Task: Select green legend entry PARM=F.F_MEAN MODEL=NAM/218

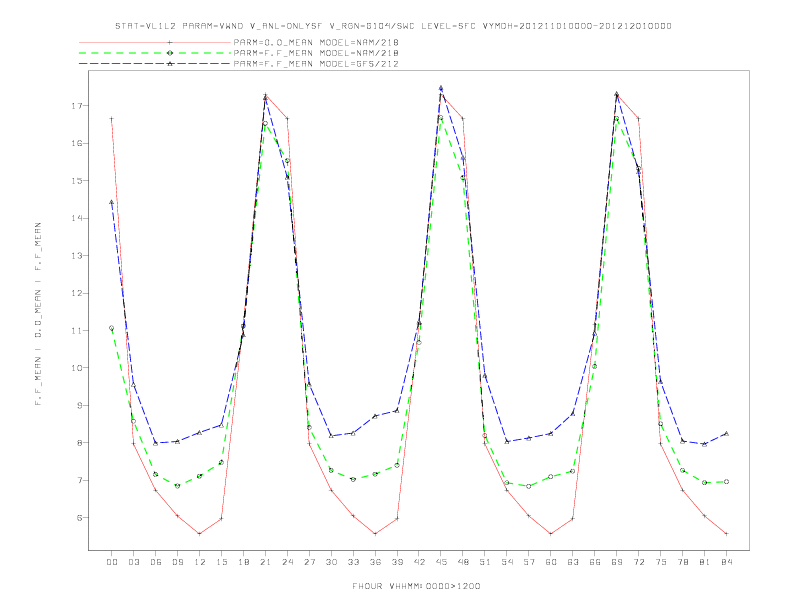Action: tap(316, 53)
